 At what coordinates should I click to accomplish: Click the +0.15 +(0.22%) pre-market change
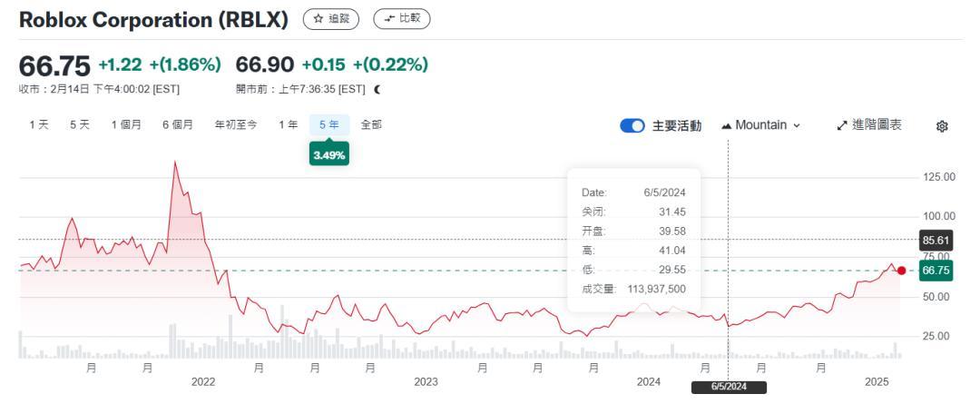[365, 64]
